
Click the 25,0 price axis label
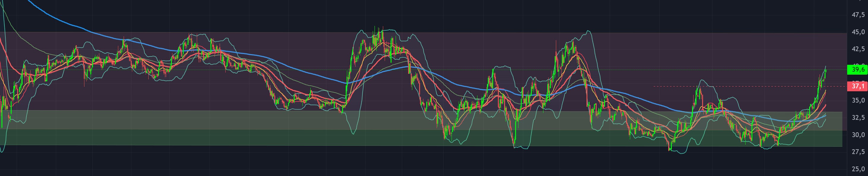[858, 169]
